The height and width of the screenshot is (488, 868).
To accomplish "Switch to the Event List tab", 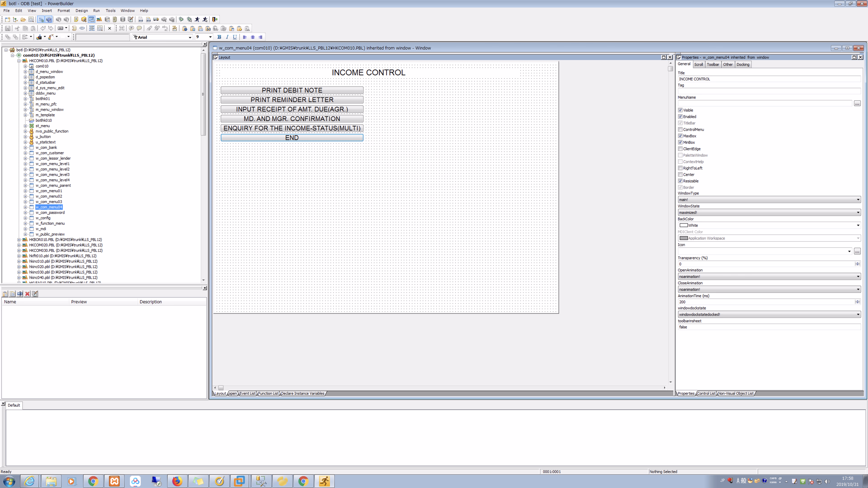I will [x=247, y=393].
